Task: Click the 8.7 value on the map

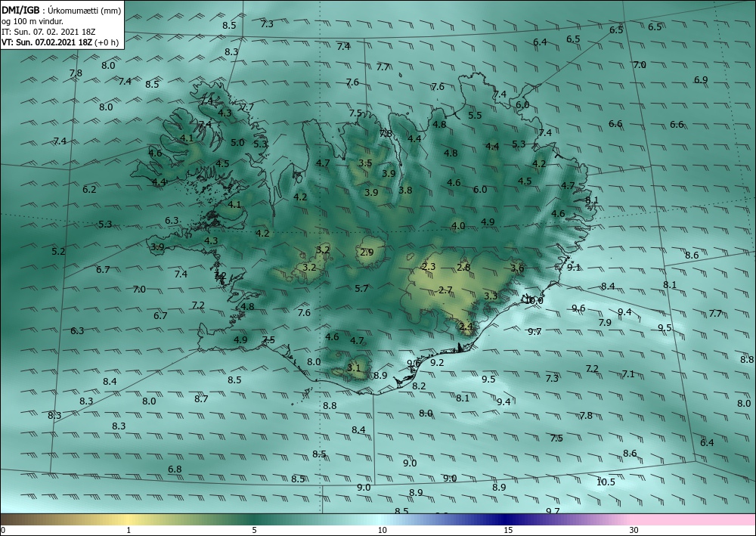Action: pos(201,398)
